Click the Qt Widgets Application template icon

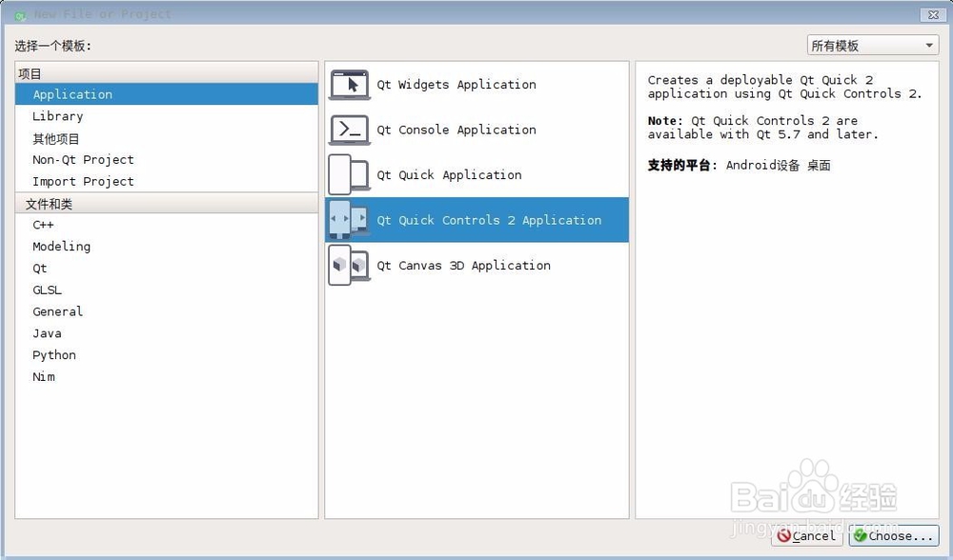coord(350,85)
